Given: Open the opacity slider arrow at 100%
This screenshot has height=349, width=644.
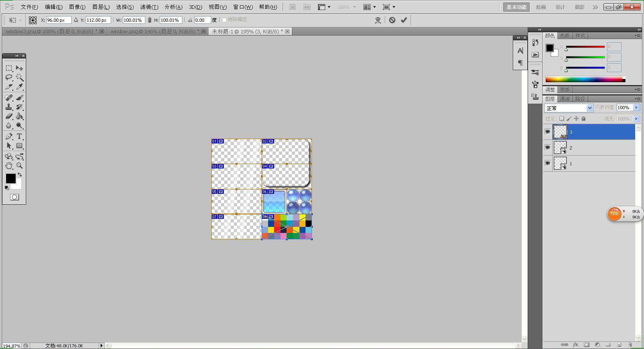Looking at the screenshot, I should tap(636, 108).
